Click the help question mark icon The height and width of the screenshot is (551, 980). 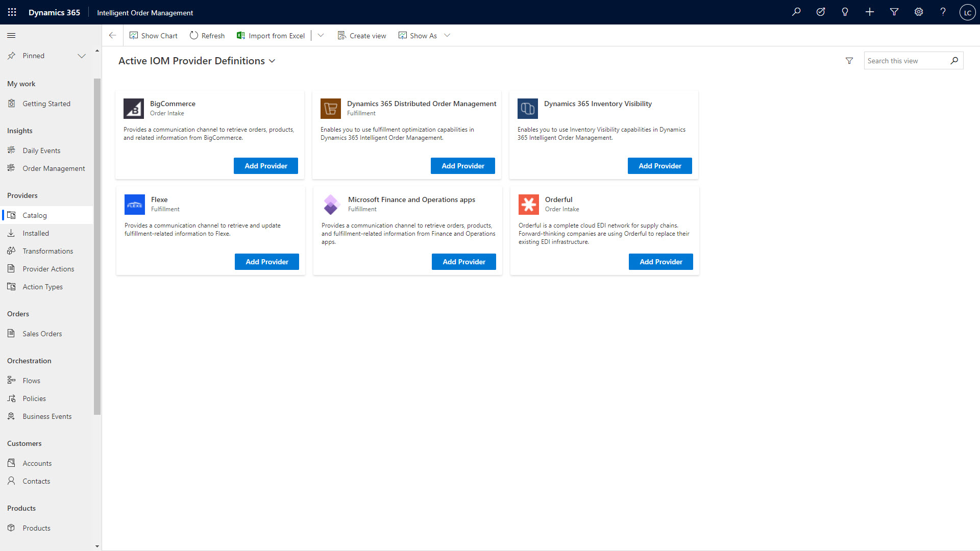click(943, 12)
